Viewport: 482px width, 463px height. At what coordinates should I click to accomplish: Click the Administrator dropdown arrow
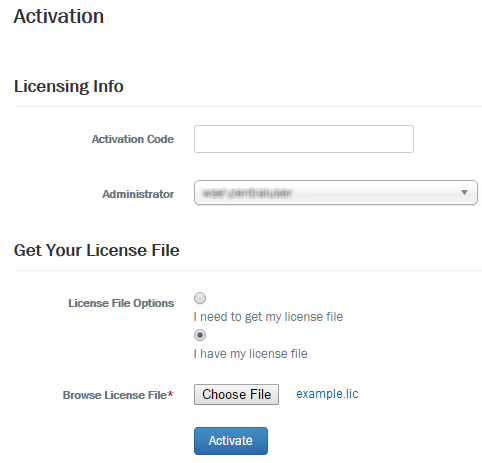pyautogui.click(x=464, y=192)
